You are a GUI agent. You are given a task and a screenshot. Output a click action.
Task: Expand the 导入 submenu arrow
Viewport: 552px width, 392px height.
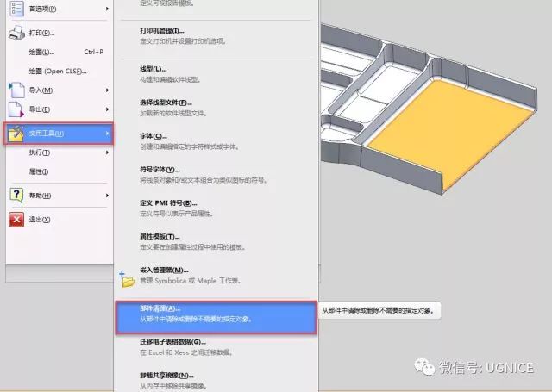tap(107, 90)
